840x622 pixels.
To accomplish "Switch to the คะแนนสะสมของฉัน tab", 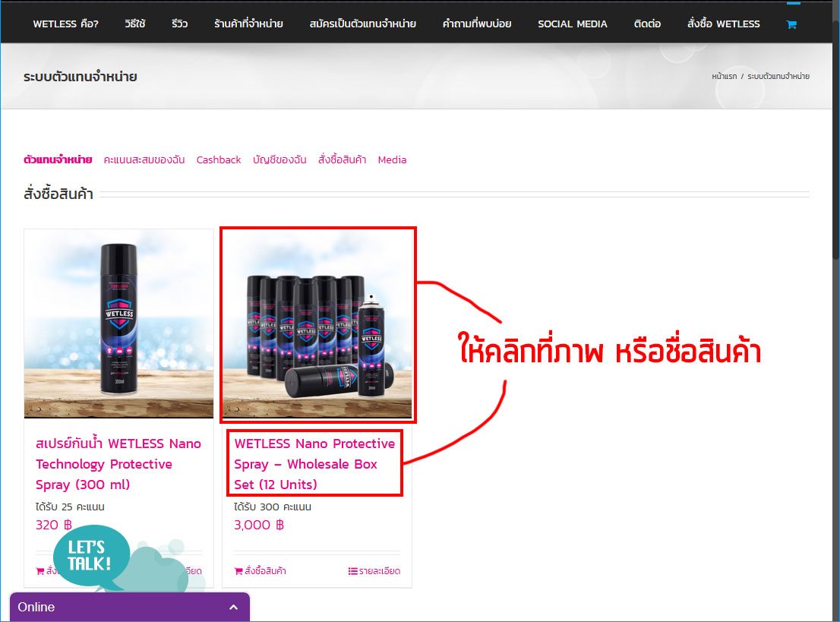I will pos(144,159).
